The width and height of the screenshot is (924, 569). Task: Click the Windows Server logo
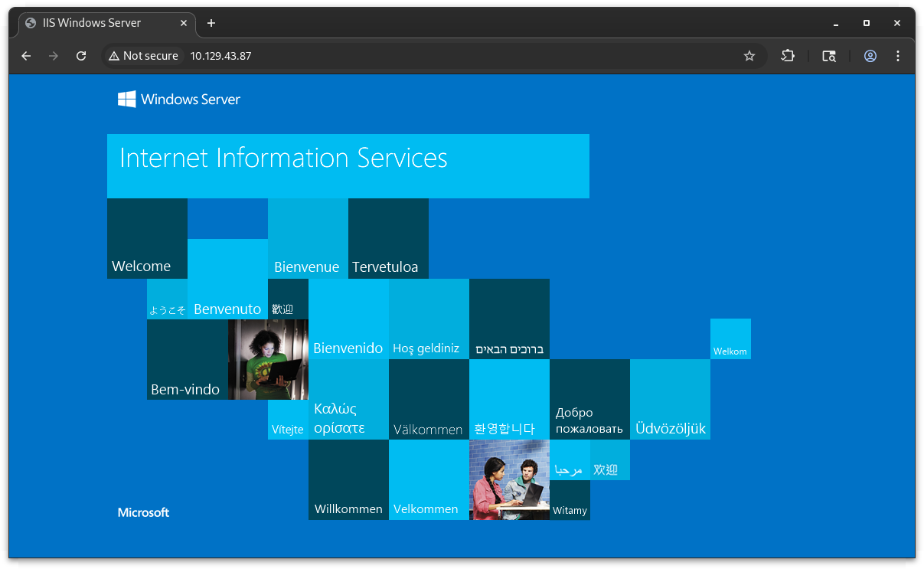click(179, 100)
